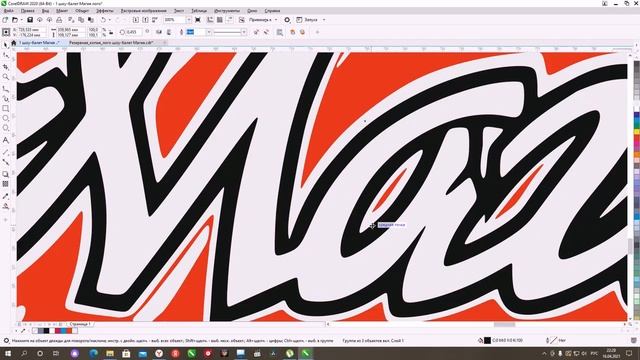
Task: Open a file using the folder icon
Action: pos(15,20)
